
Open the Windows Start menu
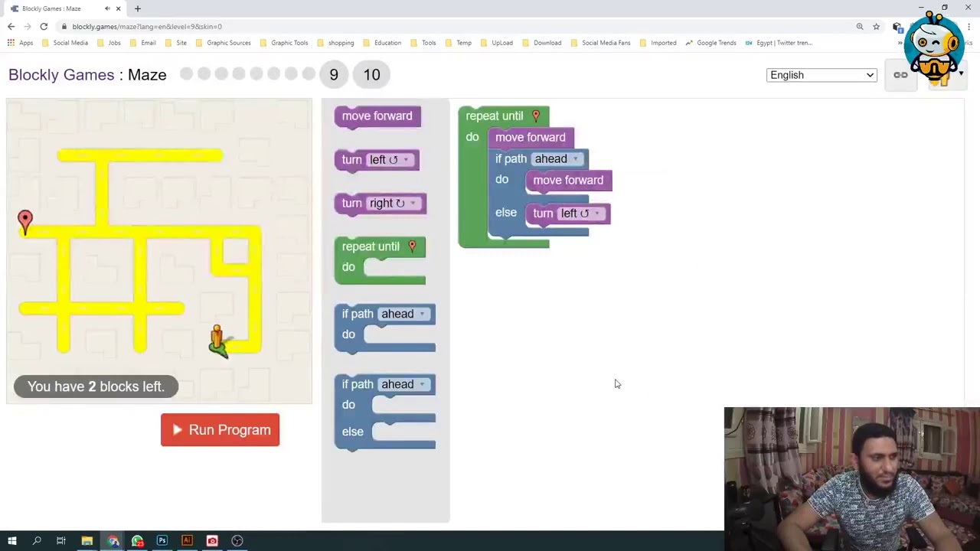(x=11, y=541)
